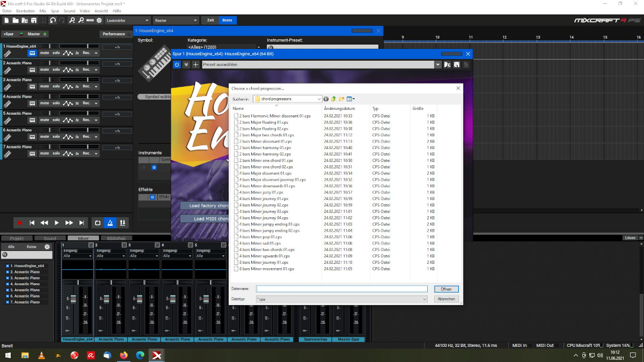Uncheck 4. Acoustic Piano in mixer track list
Viewport: 644px width, 362px height.
coord(8,284)
